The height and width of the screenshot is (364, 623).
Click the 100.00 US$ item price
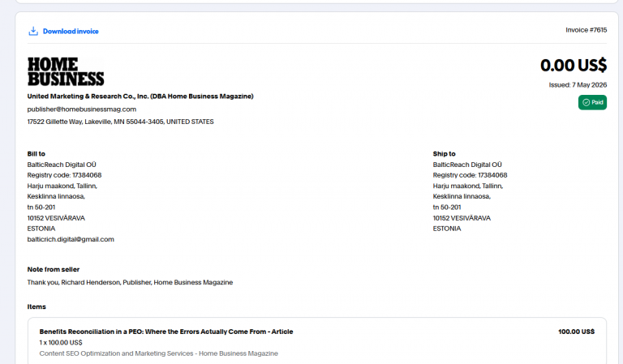(576, 332)
